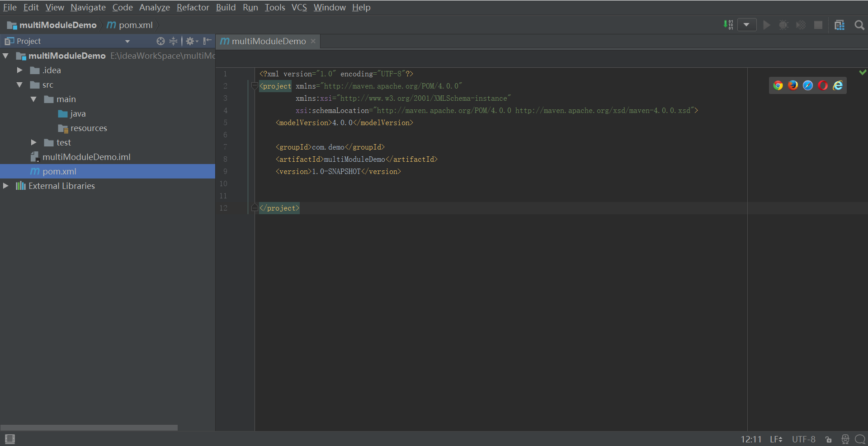Click the Scroll from Source target icon
This screenshot has width=868, height=446.
pos(160,41)
